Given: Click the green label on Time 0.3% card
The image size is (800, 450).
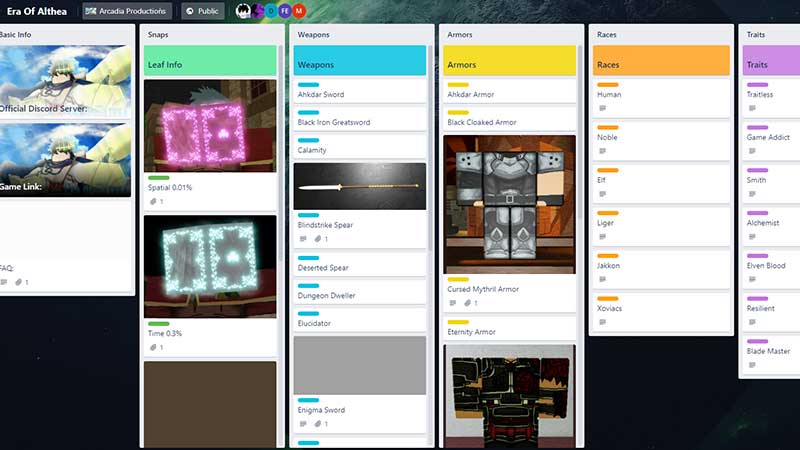Looking at the screenshot, I should 159,323.
